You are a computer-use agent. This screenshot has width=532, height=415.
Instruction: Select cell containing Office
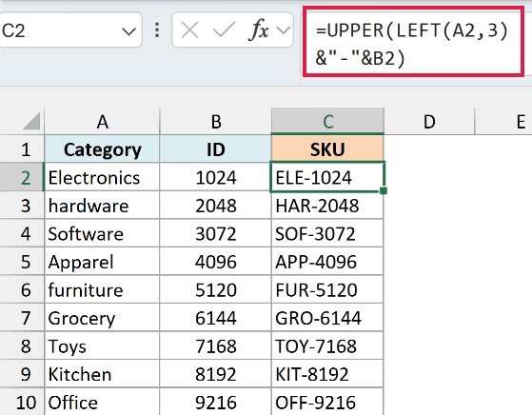102,402
